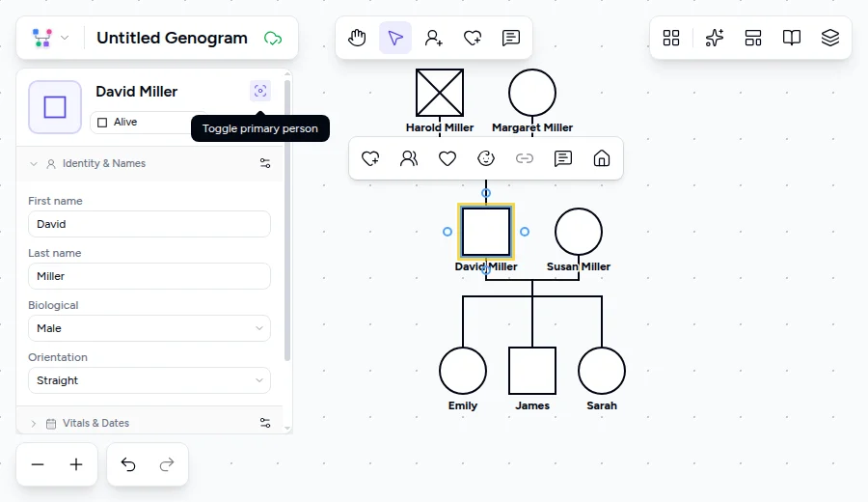Open the app logo menu
Screen dimensions: 868x502
coord(50,38)
